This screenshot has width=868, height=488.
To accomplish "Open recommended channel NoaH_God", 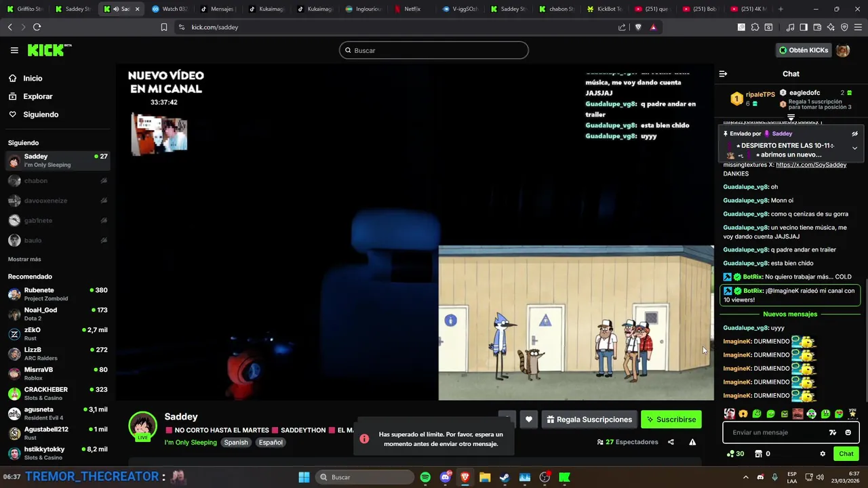I will click(58, 314).
